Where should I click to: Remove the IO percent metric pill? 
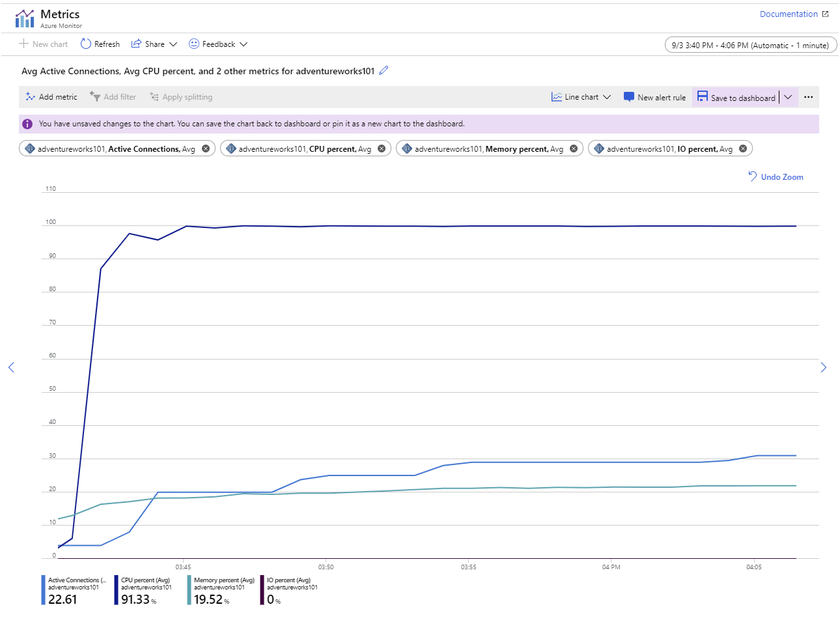[x=743, y=148]
